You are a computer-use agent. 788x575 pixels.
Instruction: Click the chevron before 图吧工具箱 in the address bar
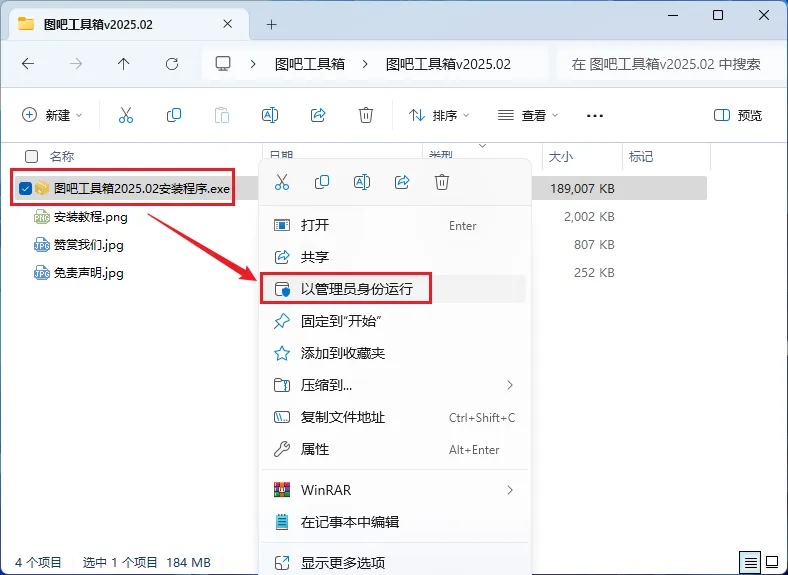(x=253, y=64)
